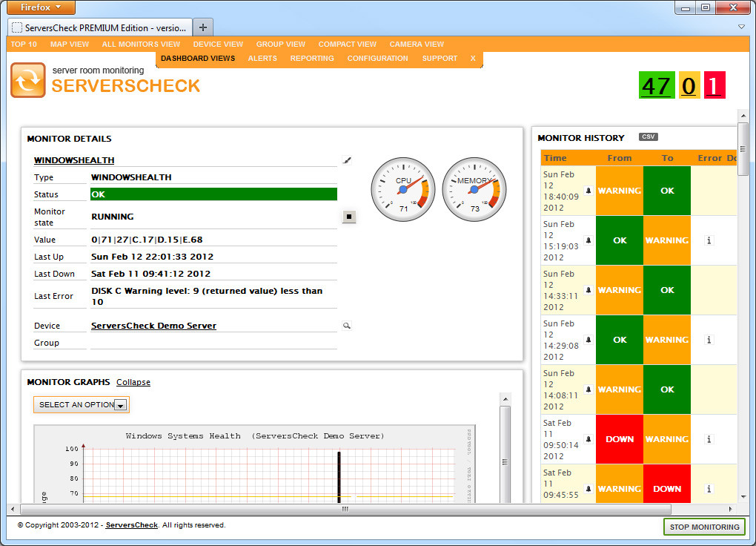The height and width of the screenshot is (546, 756).
Task: Click the horizontal scrollbar thumb at page bottom
Action: tap(345, 509)
